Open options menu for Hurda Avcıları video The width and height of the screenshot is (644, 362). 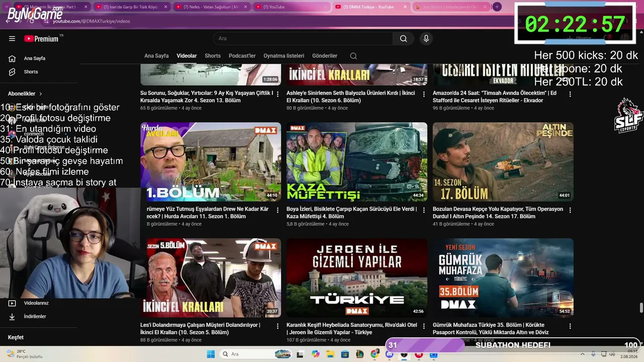click(x=277, y=210)
